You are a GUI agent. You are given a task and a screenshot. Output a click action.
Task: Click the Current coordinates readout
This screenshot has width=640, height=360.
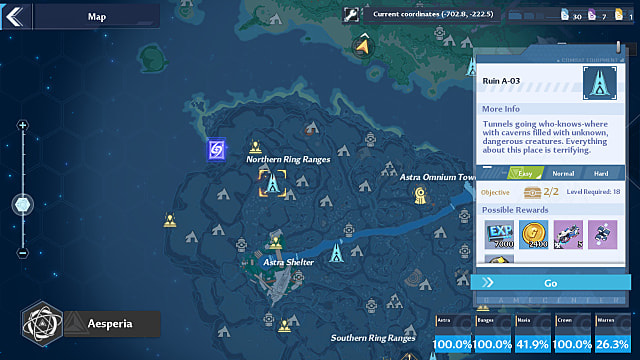click(x=433, y=14)
